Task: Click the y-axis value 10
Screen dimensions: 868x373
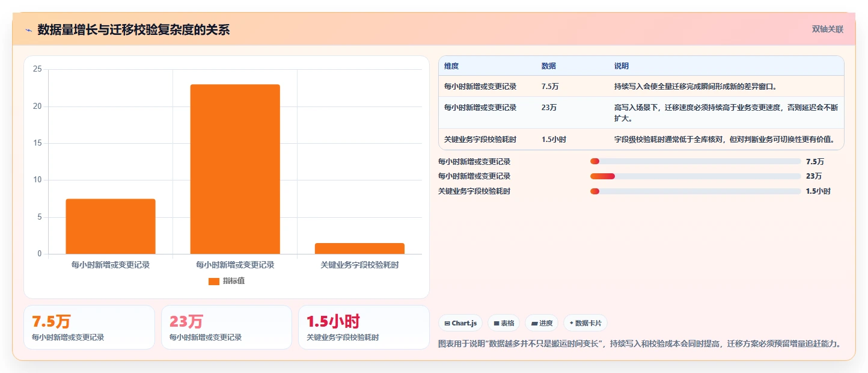Action: point(37,180)
